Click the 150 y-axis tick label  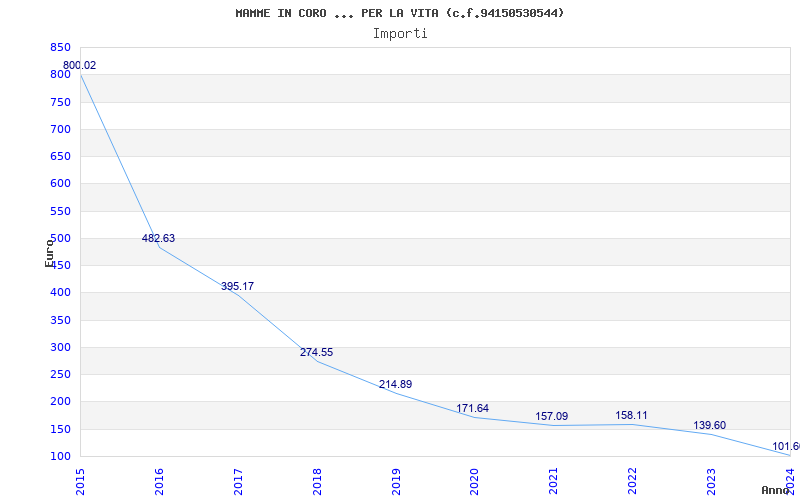pos(60,429)
